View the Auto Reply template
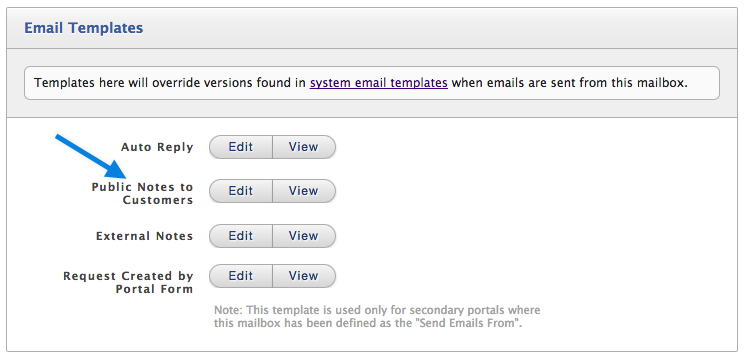Screen dimensions: 746x360 (x=304, y=147)
